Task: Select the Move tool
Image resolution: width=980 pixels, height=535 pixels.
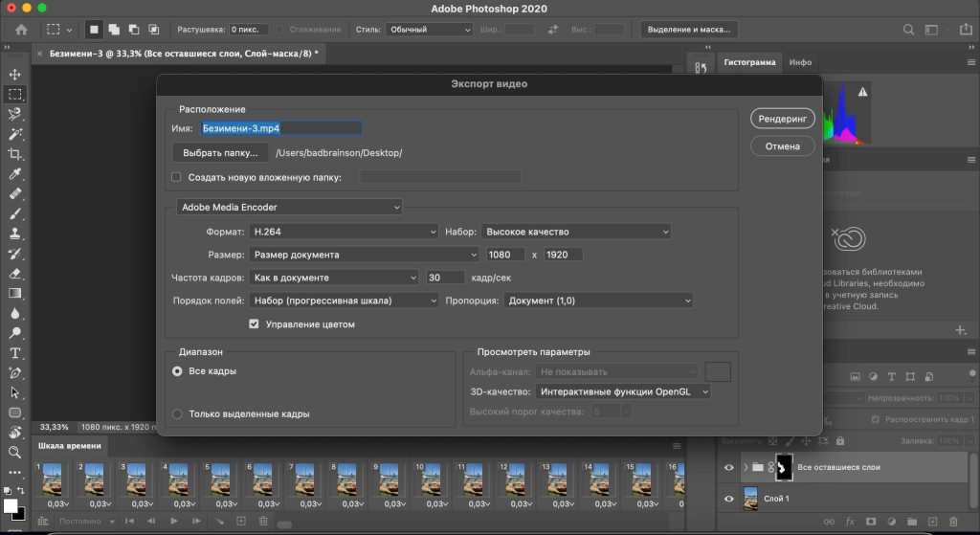Action: 14,75
